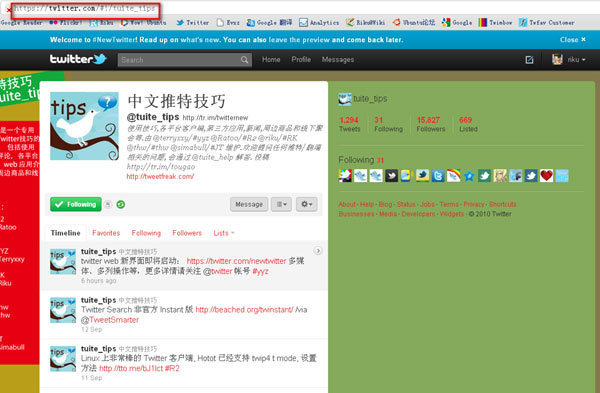600x393 pixels.
Task: Click the #yyz hashtag in the first tweet
Action: pos(260,271)
